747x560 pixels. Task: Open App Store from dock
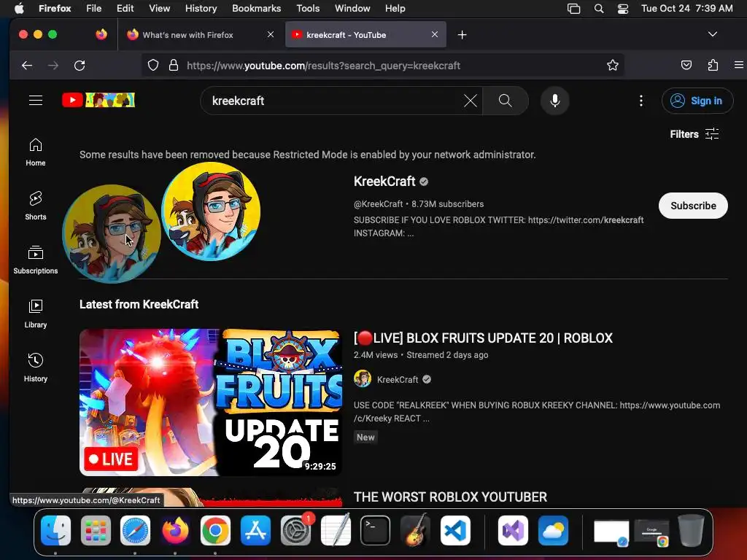256,530
